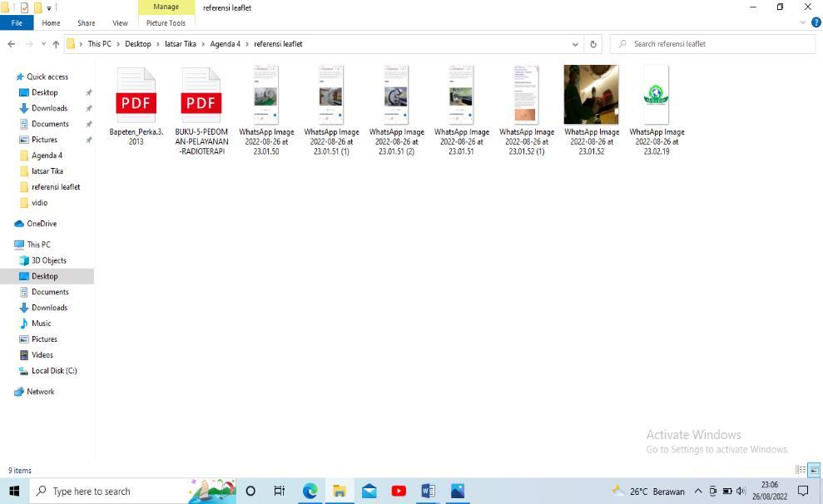Screen dimensions: 823x504
Task: Open pinned Documents under Quick access
Action: pos(50,124)
